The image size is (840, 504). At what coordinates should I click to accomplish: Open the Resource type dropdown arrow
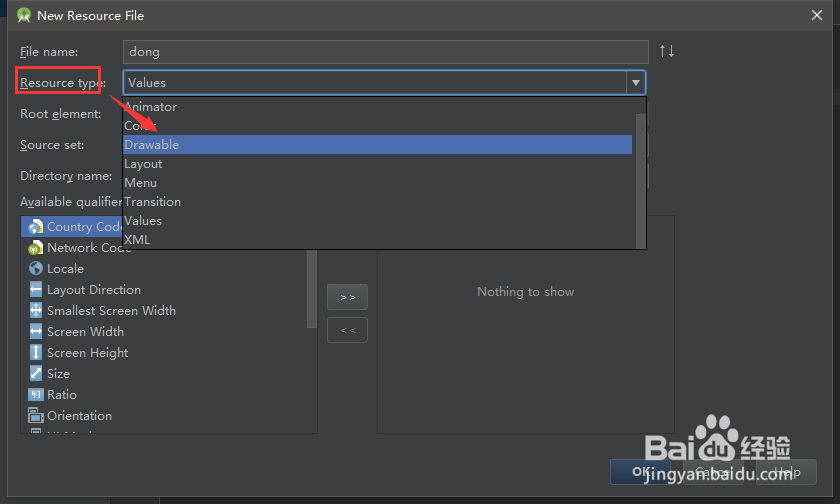pos(635,82)
